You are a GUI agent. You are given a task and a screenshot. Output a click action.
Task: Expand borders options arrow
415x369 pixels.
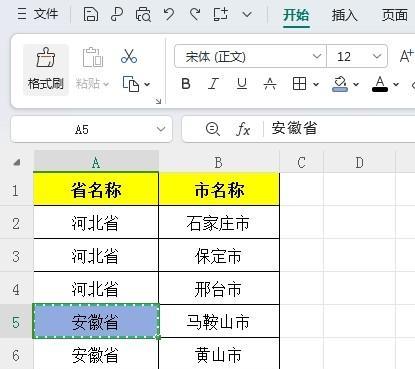pyautogui.click(x=316, y=84)
